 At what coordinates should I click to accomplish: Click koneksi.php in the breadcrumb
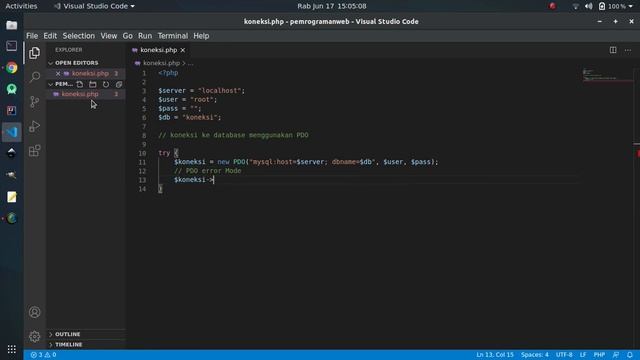[162, 63]
